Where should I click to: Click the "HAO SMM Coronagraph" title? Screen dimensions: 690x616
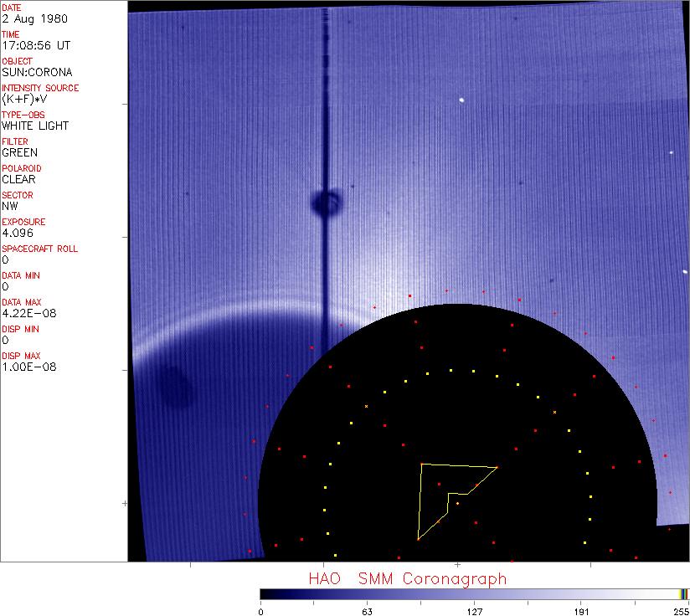[x=407, y=578]
